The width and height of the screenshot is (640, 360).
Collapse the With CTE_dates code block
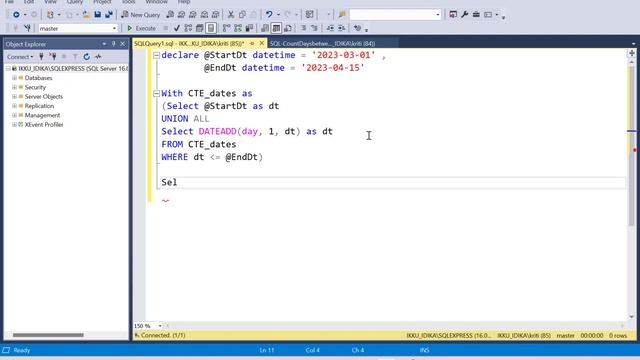156,93
